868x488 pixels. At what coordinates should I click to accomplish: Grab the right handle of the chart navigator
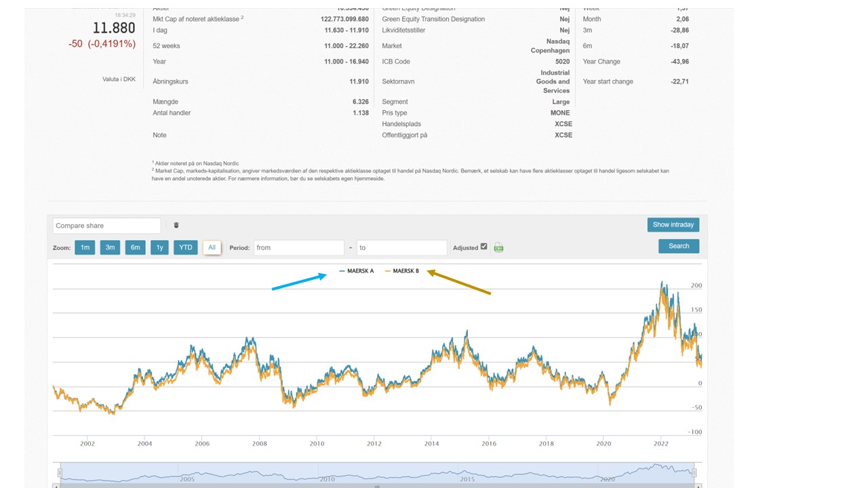tap(694, 472)
